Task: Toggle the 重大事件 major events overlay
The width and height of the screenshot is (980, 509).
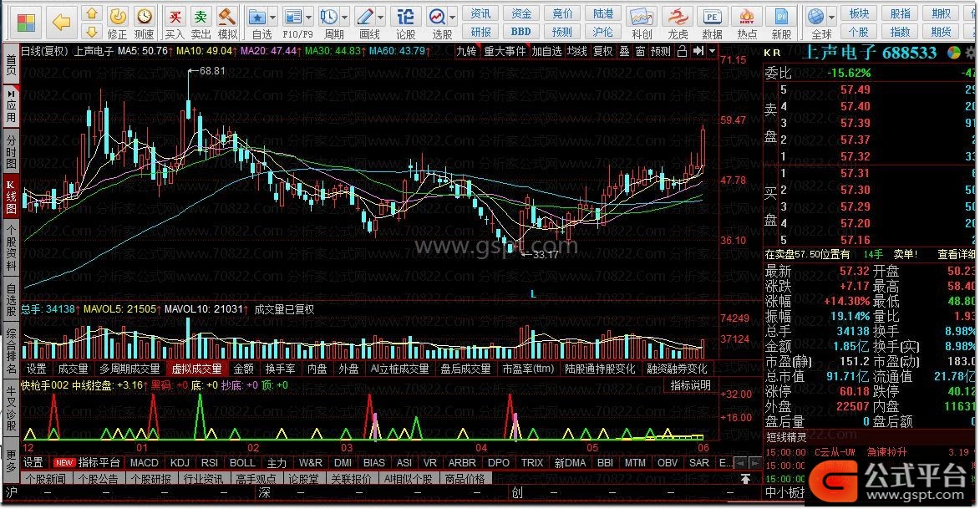Action: [x=505, y=51]
